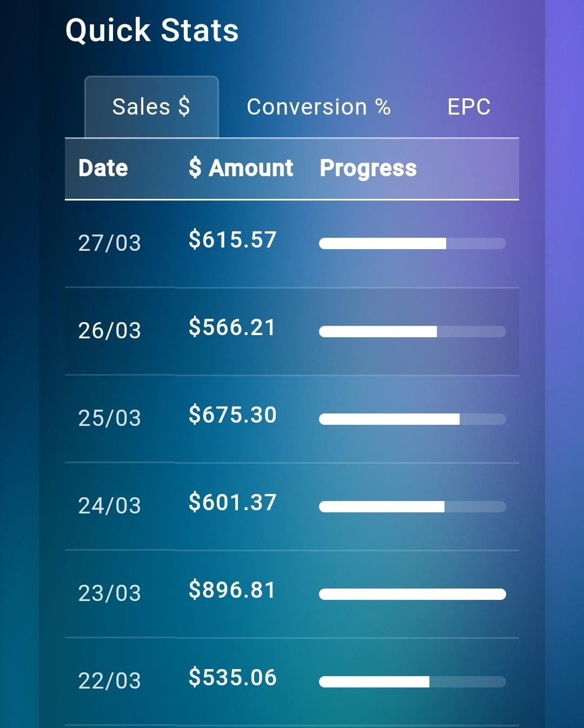Click the 27/03 date cell

click(x=109, y=243)
